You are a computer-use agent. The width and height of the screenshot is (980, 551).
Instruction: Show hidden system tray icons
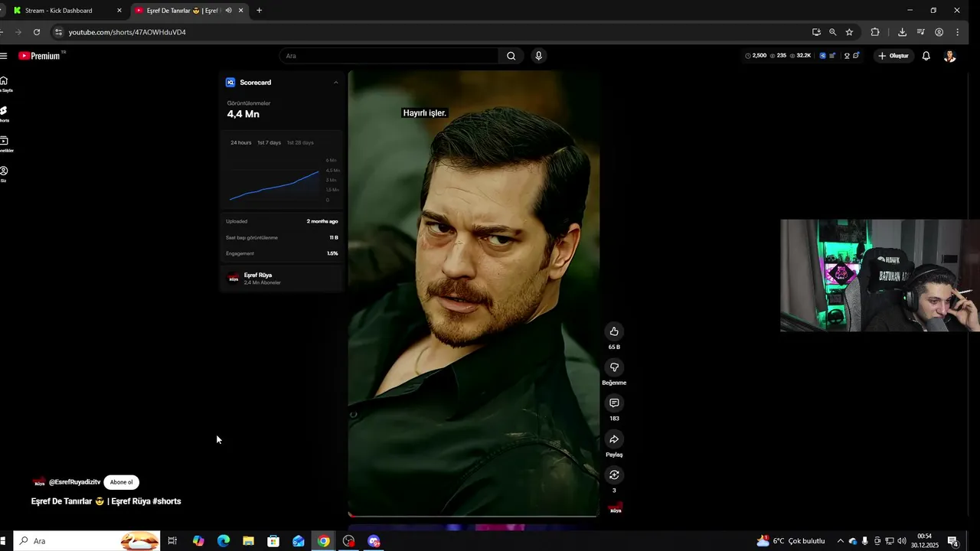(x=840, y=541)
